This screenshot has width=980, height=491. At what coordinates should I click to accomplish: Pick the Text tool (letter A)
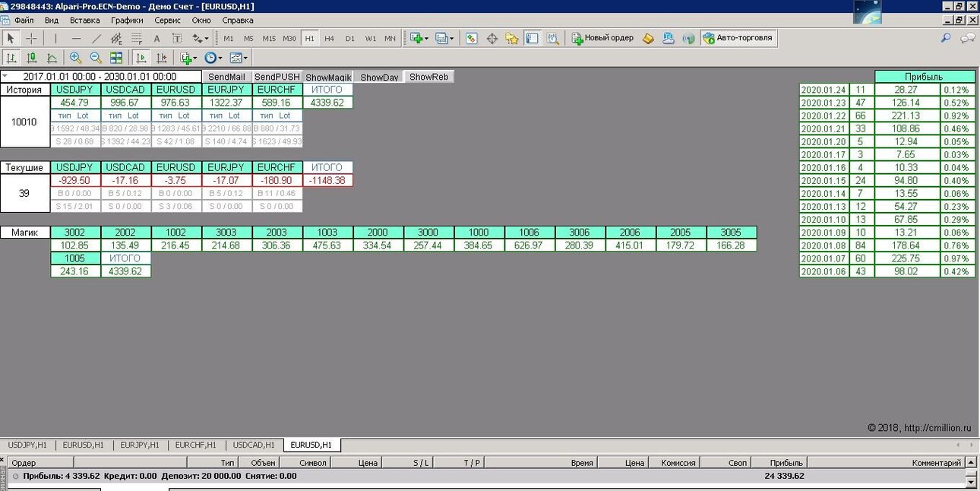tap(156, 38)
